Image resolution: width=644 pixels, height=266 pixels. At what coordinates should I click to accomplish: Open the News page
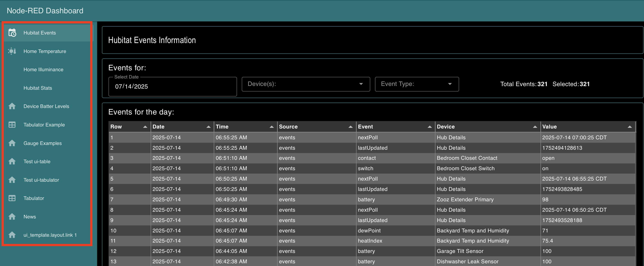[x=47, y=217]
